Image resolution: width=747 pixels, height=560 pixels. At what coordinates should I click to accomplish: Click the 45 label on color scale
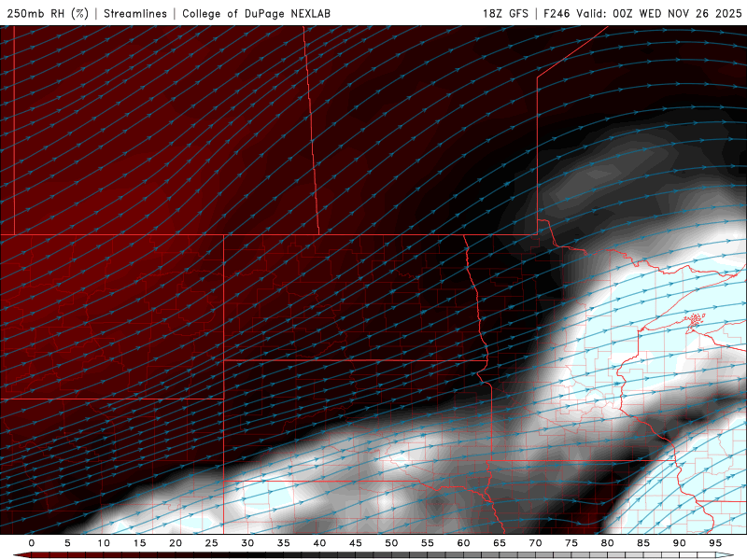tap(356, 543)
